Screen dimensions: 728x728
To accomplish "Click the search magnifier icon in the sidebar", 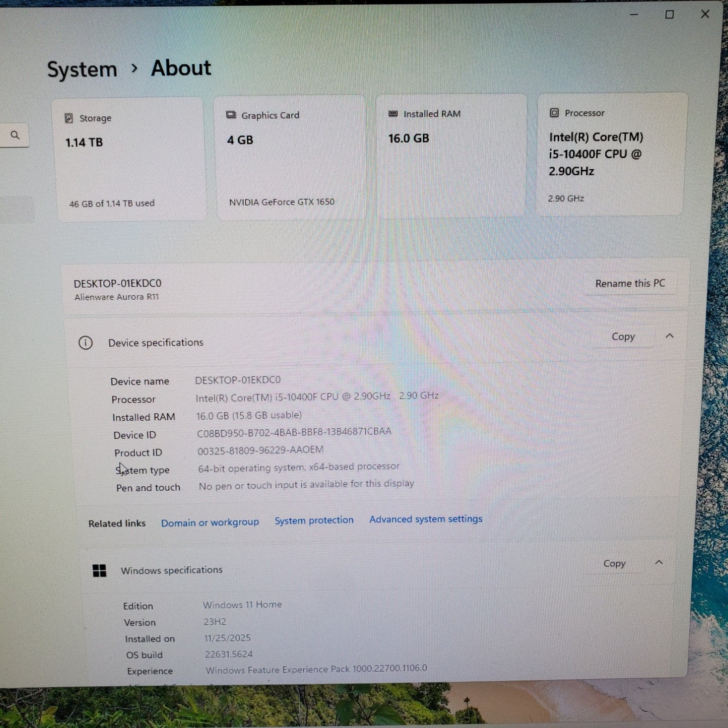I will click(x=15, y=135).
